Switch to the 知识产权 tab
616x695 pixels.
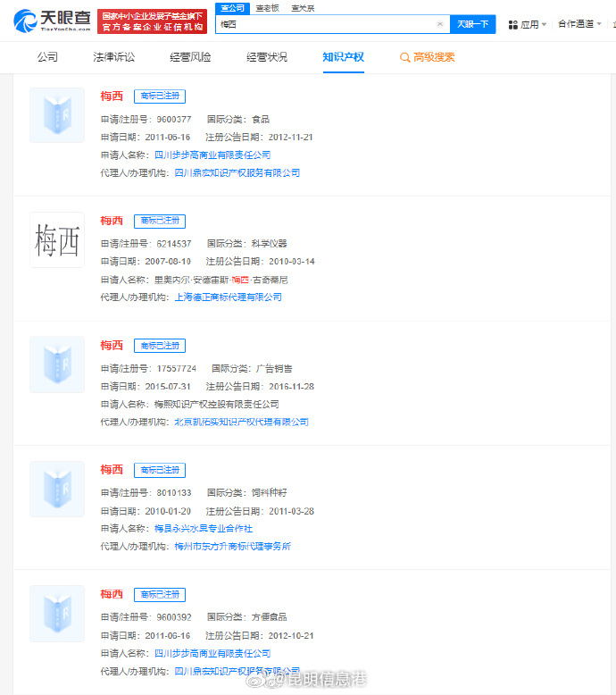coord(343,57)
